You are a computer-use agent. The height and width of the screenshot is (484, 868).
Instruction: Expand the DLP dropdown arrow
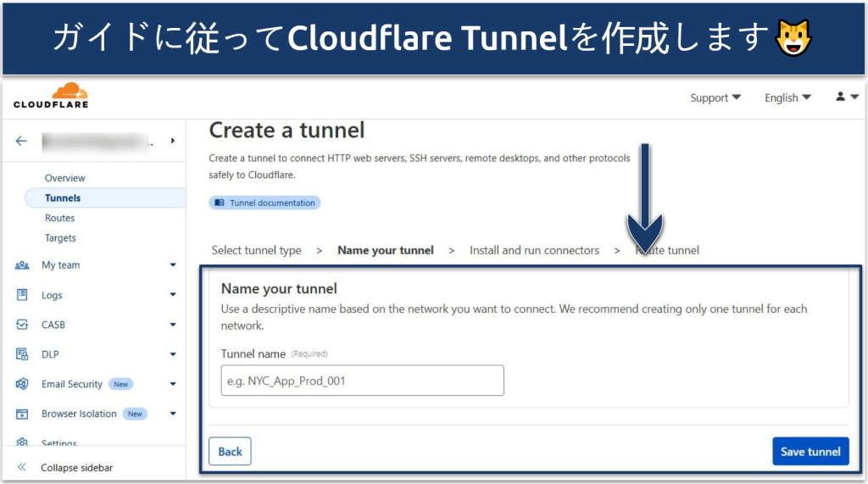point(173,354)
